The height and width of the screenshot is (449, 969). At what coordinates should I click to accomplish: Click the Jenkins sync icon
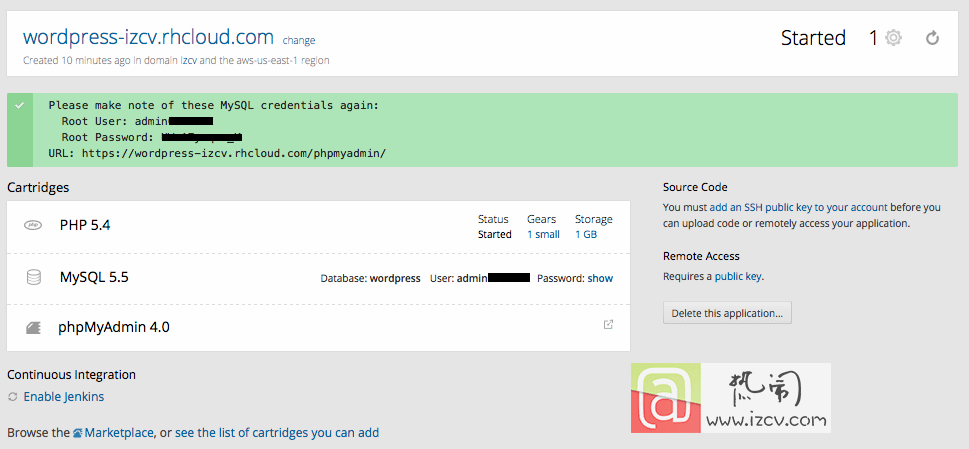[12, 397]
